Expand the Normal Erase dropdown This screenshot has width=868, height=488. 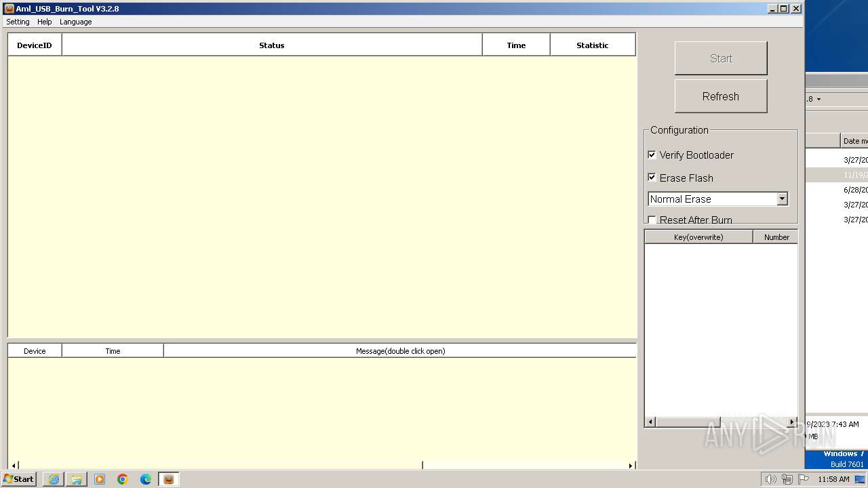pyautogui.click(x=782, y=199)
